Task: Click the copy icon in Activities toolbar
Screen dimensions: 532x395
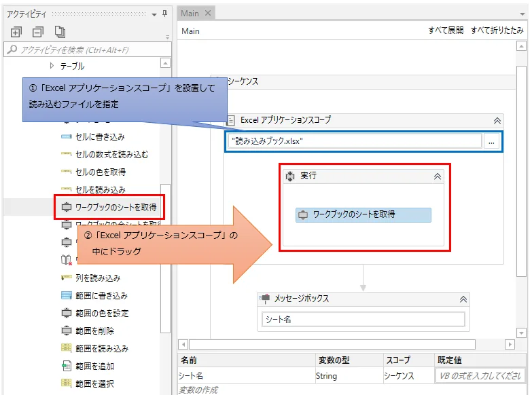Action: [60, 31]
